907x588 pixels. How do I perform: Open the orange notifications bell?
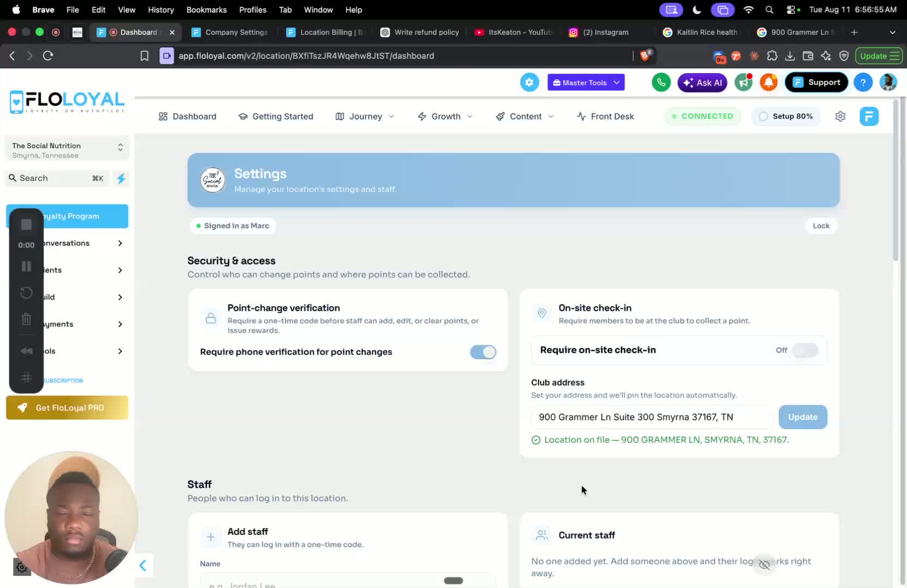pyautogui.click(x=768, y=82)
